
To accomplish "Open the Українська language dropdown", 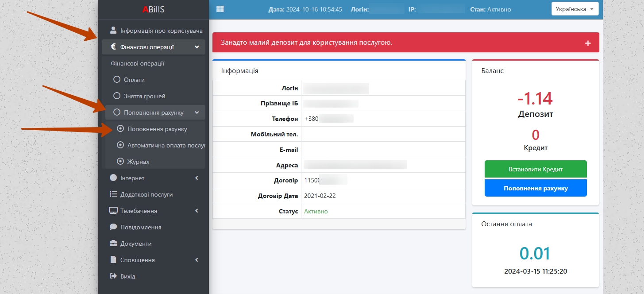I will click(x=575, y=9).
